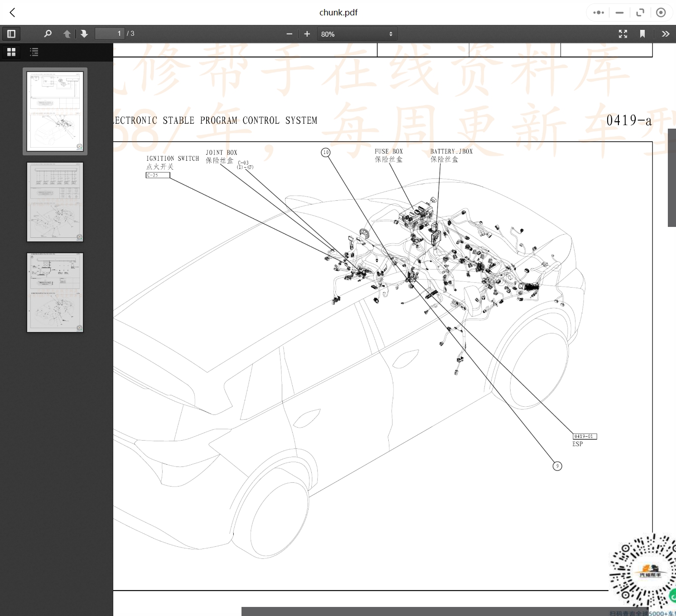Image resolution: width=676 pixels, height=616 pixels.
Task: Open page 2 thumbnail
Action: 55,202
